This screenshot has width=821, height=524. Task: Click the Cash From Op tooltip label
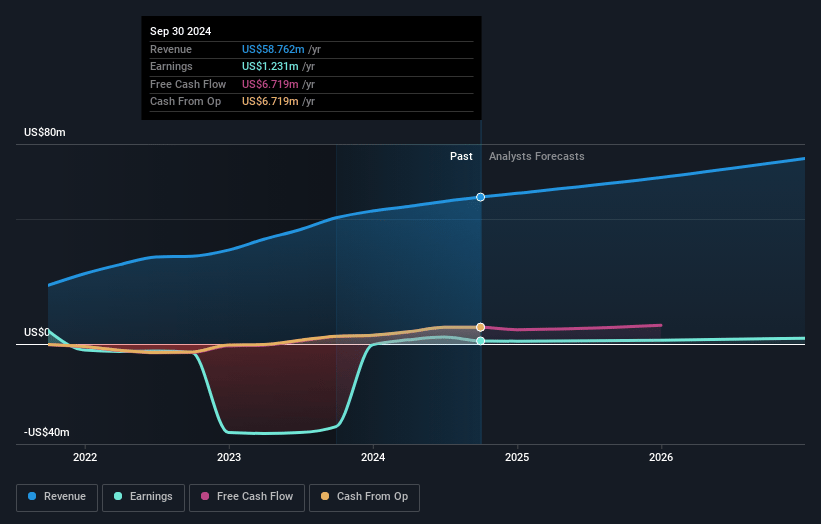click(185, 102)
